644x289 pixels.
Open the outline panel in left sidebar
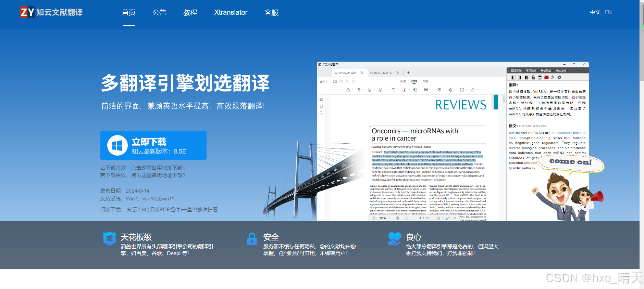click(321, 99)
